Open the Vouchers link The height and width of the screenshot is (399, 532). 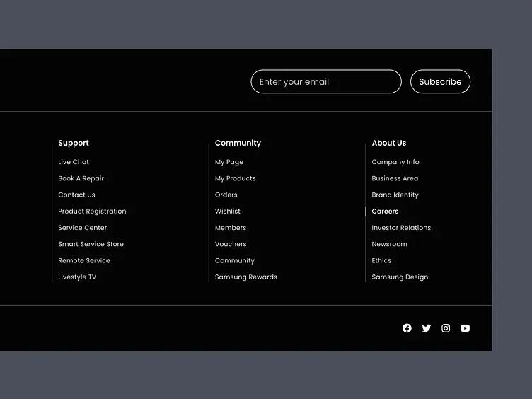[231, 244]
